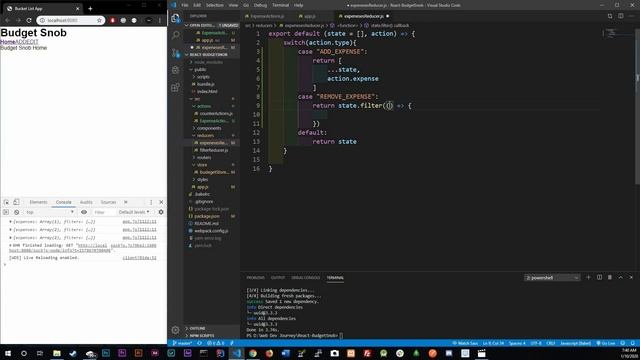
Task: Click the DevTools inspect element icon
Action: [7, 202]
